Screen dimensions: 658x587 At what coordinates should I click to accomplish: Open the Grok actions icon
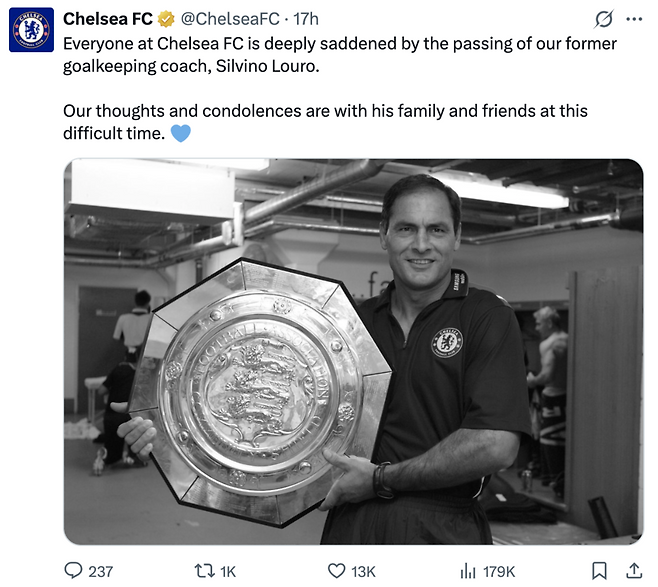coord(603,19)
